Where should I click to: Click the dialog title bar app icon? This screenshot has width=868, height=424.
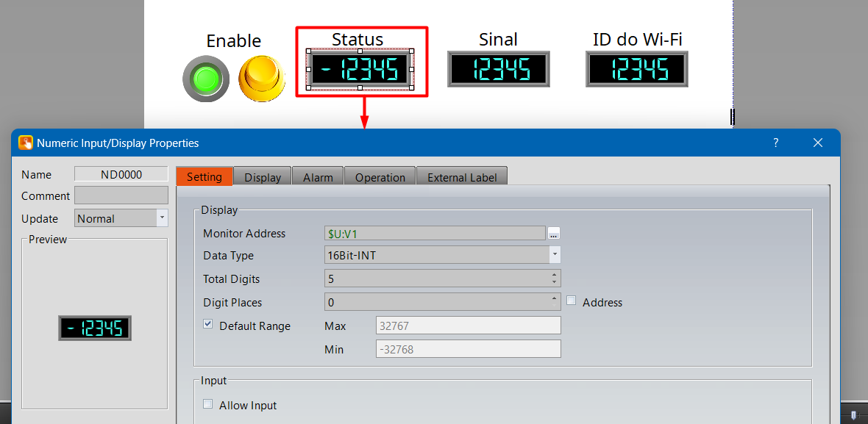26,143
